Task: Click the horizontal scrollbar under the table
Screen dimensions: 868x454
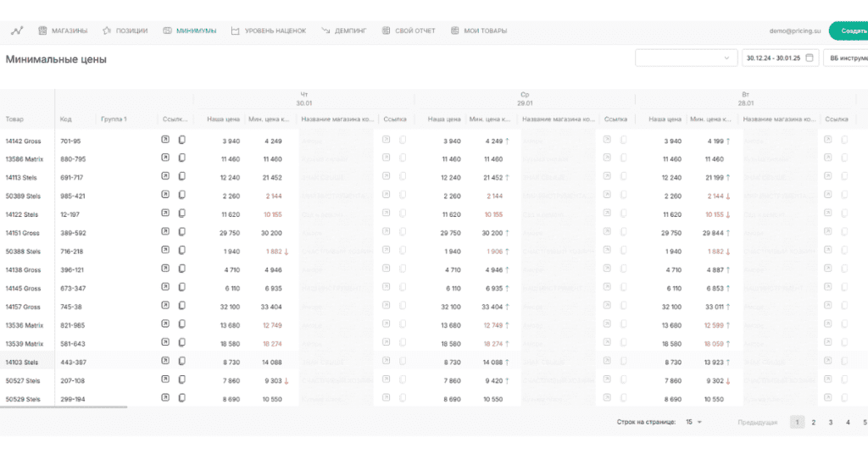Action: (64, 407)
